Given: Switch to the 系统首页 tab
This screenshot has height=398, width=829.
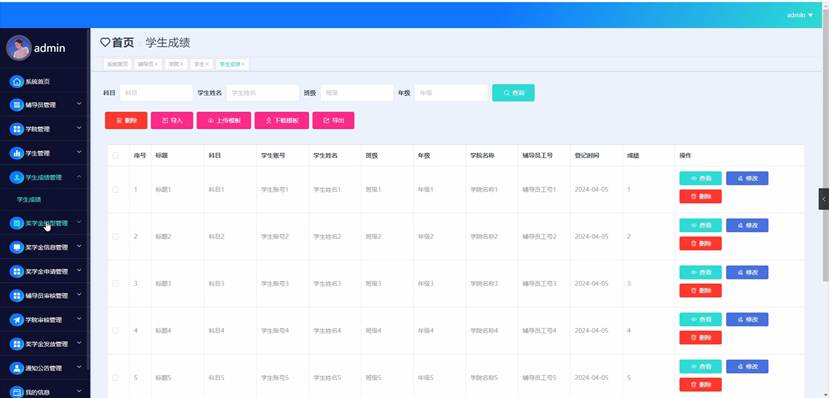Looking at the screenshot, I should [x=117, y=64].
